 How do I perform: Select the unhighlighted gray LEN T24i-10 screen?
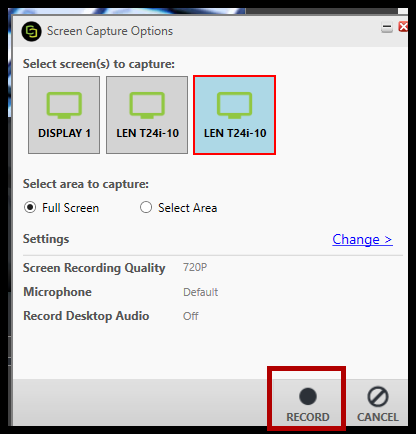coord(147,115)
